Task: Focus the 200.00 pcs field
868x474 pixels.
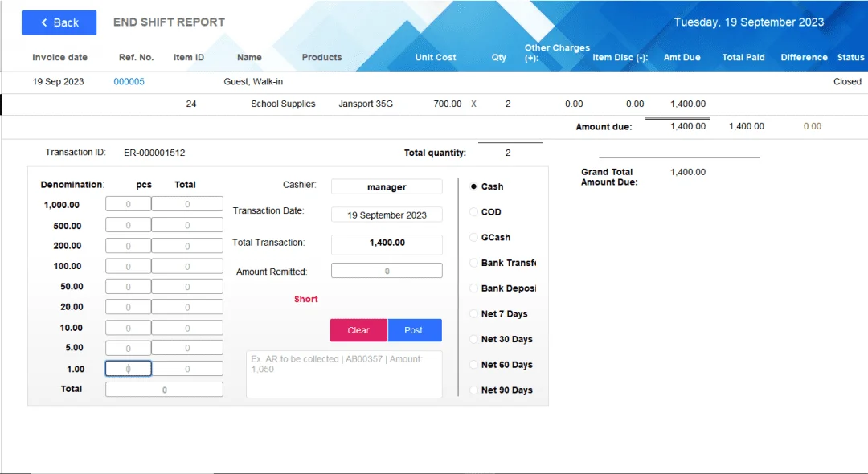Action: pyautogui.click(x=128, y=246)
